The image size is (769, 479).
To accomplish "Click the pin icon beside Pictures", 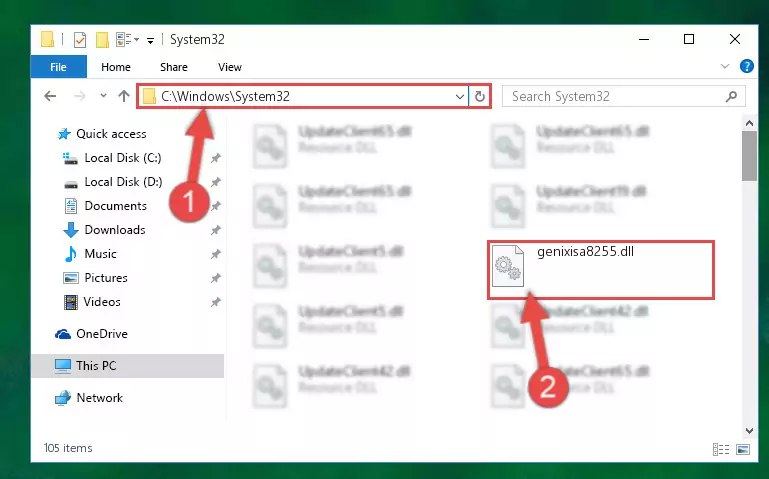I will (215, 278).
